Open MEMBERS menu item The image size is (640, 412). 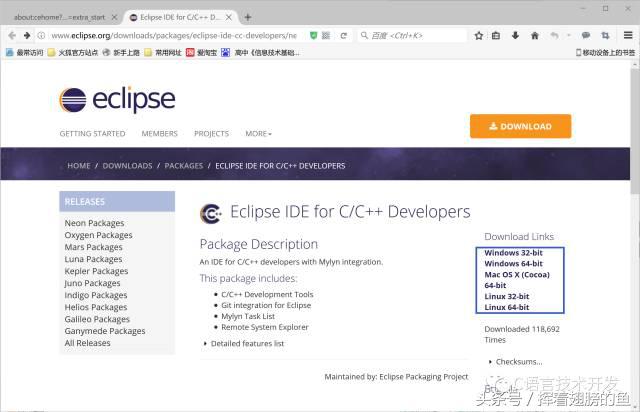point(160,134)
